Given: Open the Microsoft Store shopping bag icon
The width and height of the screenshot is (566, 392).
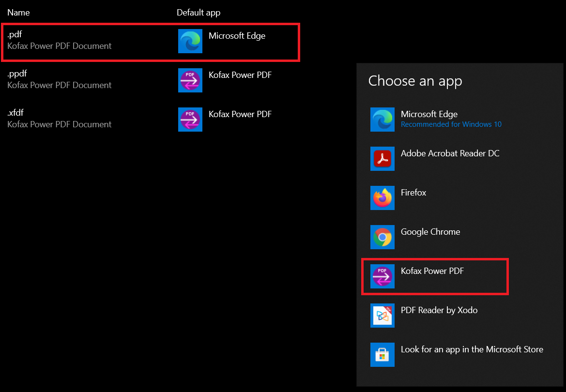Looking at the screenshot, I should 382,355.
